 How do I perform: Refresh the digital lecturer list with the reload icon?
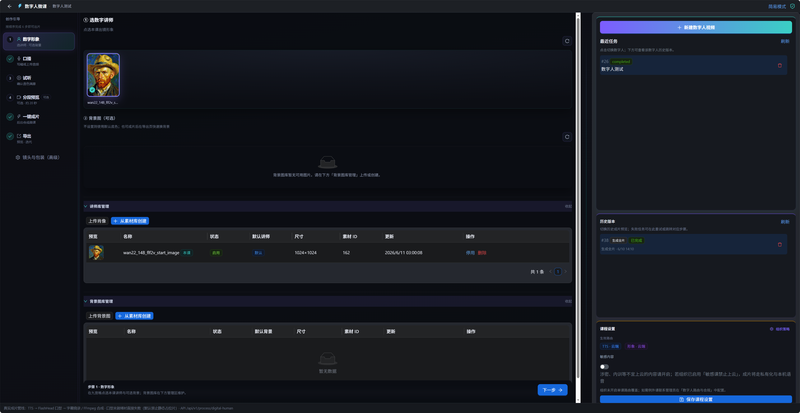click(566, 41)
